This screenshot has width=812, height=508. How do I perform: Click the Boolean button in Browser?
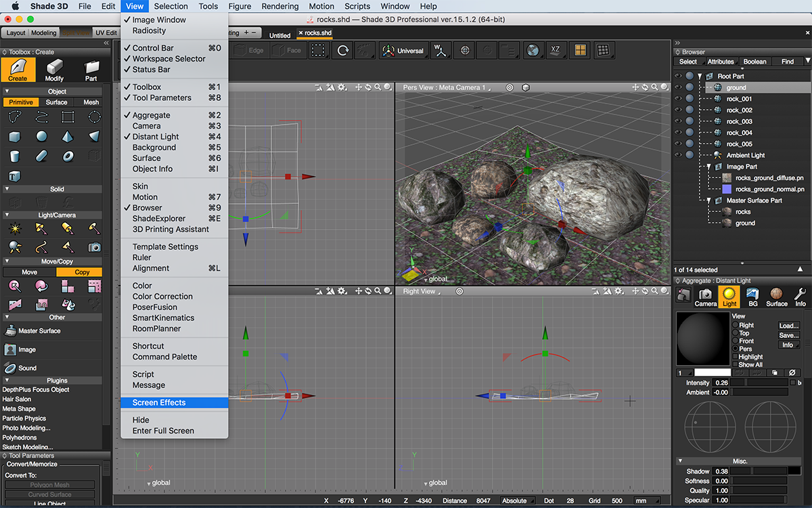[754, 62]
